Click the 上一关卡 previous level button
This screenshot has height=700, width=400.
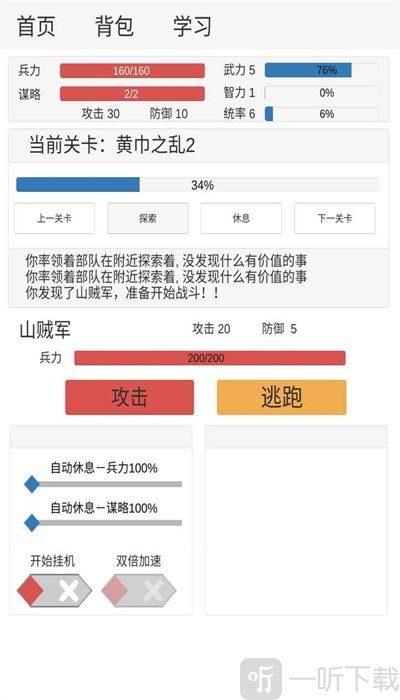tap(54, 218)
